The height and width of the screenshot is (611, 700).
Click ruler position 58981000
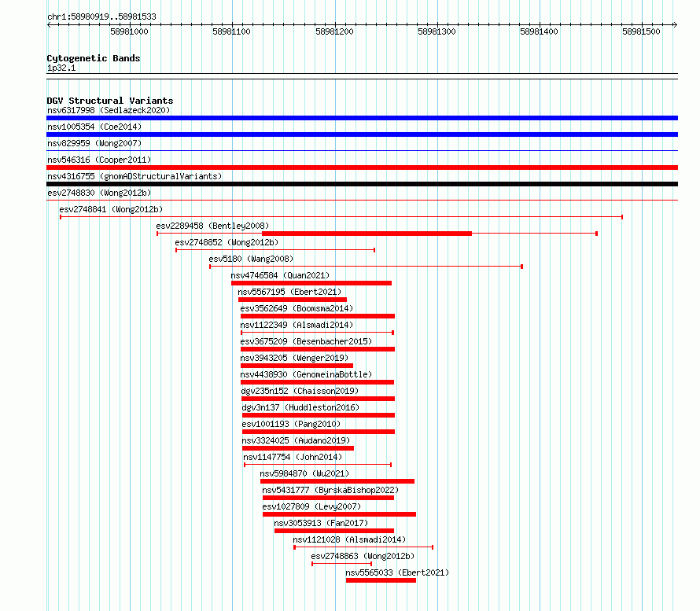130,31
